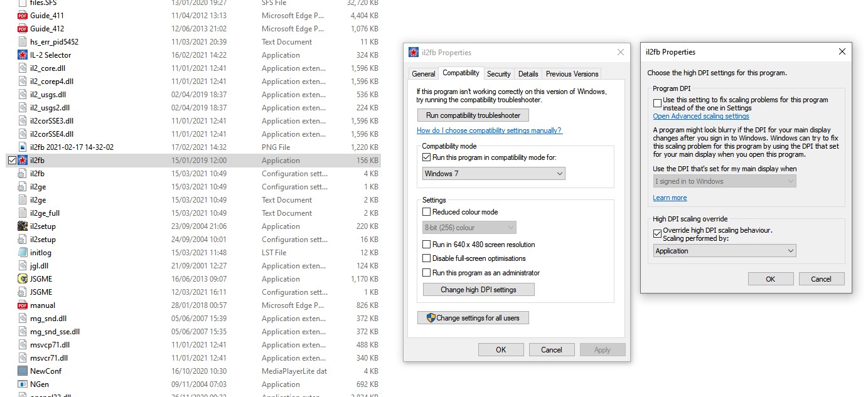The image size is (868, 397).
Task: Click the NGen application icon
Action: click(x=23, y=384)
